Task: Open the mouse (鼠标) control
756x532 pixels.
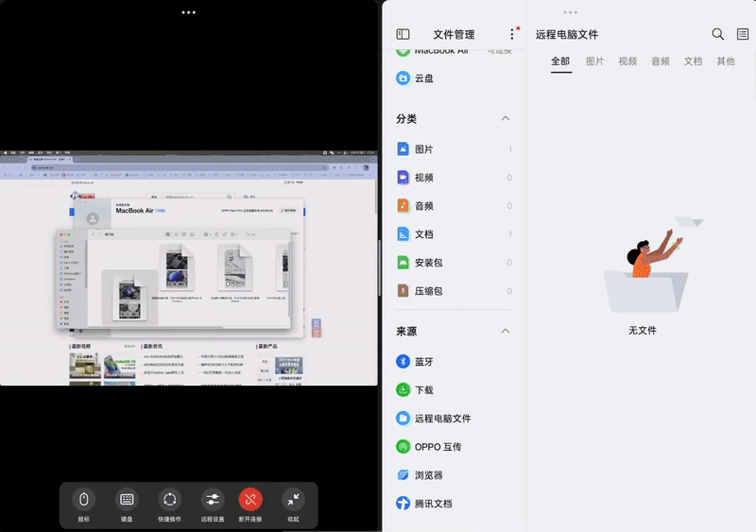Action: (x=83, y=505)
